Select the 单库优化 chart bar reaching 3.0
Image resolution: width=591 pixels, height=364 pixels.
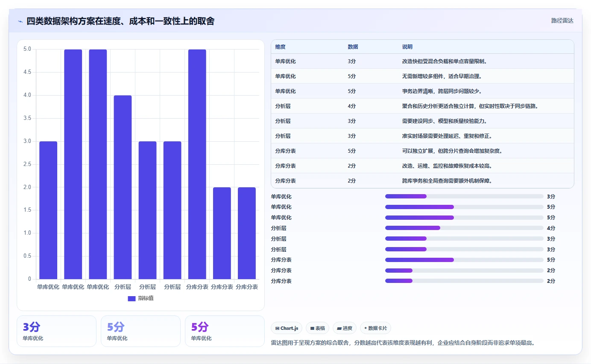(48, 210)
